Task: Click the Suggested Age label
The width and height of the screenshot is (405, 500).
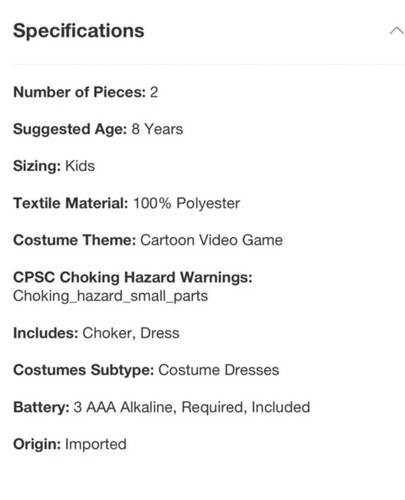Action: [x=70, y=129]
